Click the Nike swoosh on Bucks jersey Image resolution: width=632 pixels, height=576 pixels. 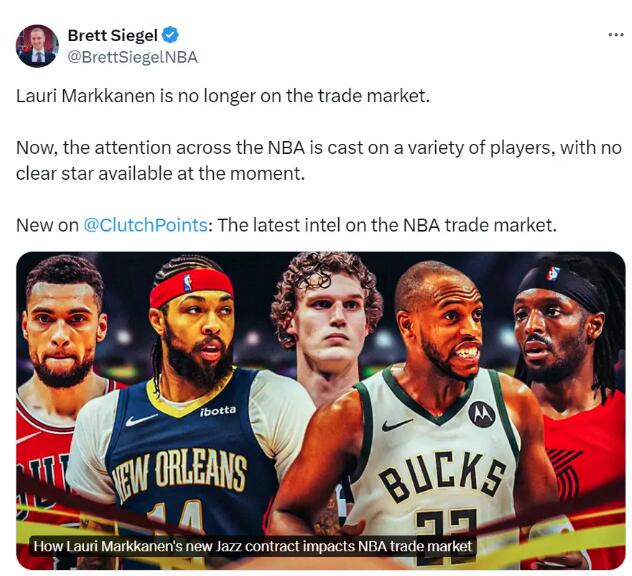pyautogui.click(x=397, y=424)
